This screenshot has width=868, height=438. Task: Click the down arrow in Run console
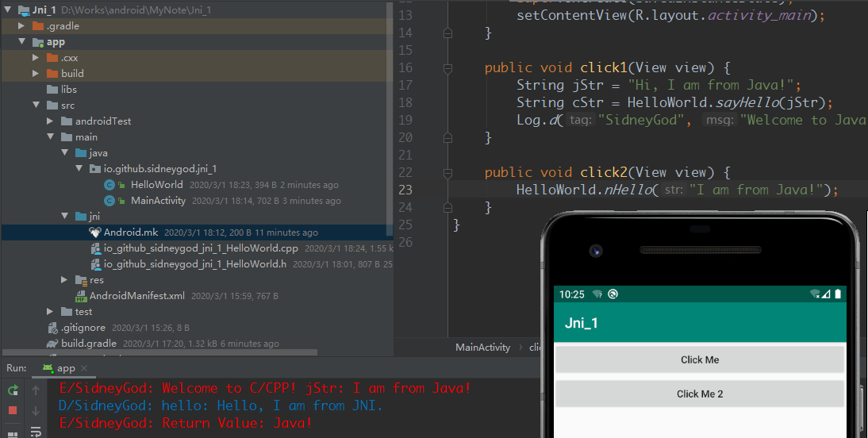point(36,410)
